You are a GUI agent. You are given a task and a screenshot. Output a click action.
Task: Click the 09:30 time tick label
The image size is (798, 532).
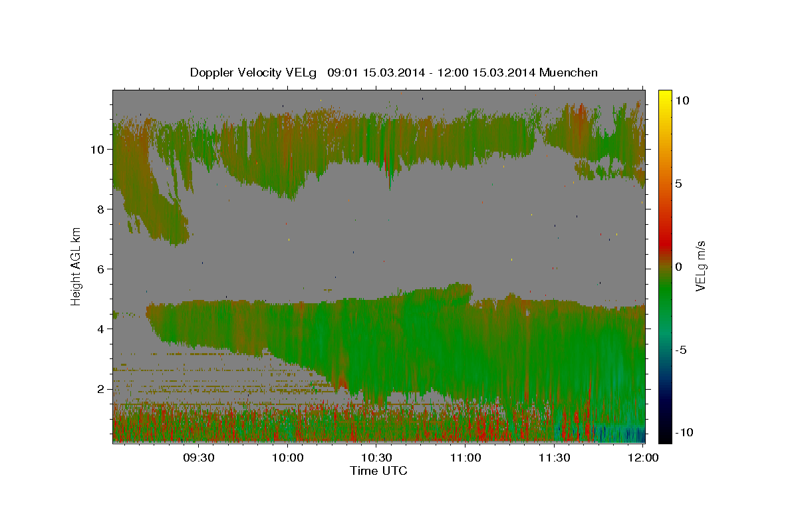tap(198, 458)
